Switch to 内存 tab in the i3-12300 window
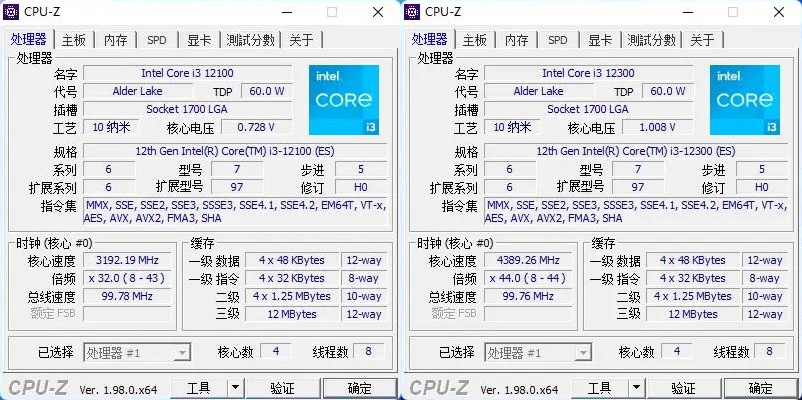 click(x=516, y=40)
